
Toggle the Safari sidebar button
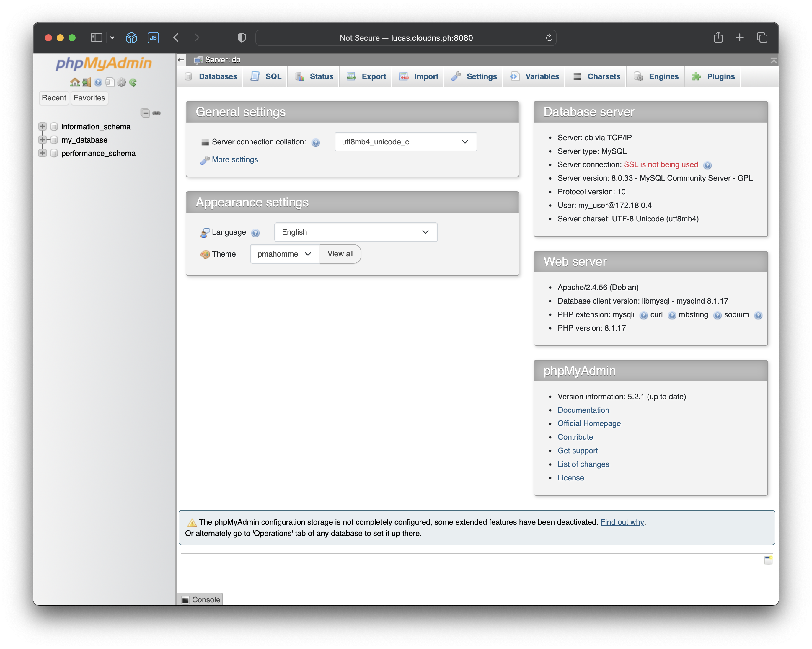pos(97,38)
